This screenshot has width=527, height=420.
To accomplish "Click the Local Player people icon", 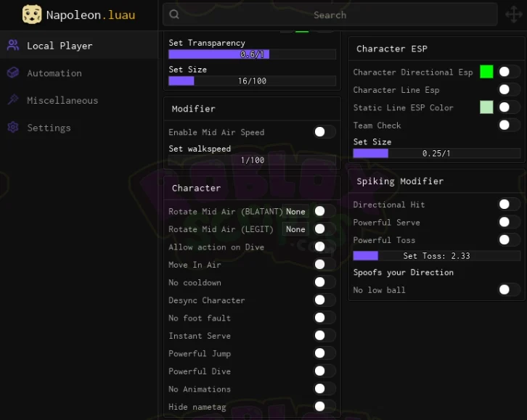I will (13, 45).
